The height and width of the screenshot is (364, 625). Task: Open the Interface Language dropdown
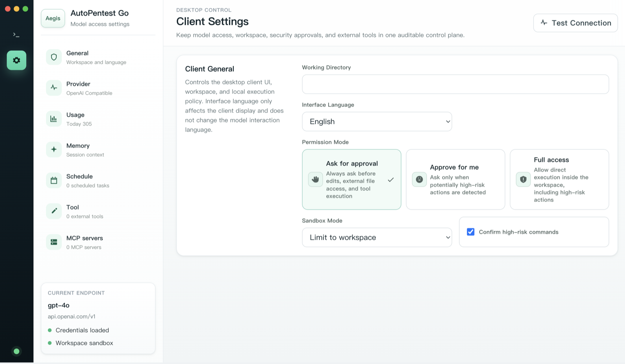pos(377,121)
